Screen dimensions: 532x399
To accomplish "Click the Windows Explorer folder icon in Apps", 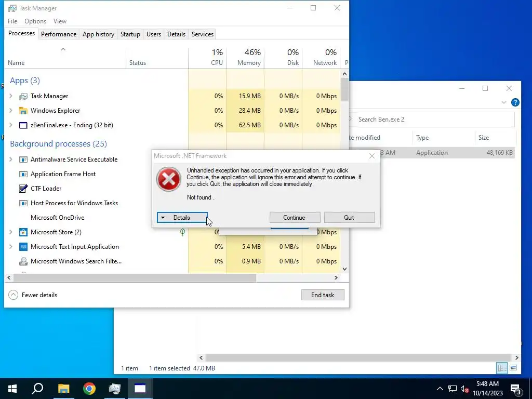I will pyautogui.click(x=23, y=111).
